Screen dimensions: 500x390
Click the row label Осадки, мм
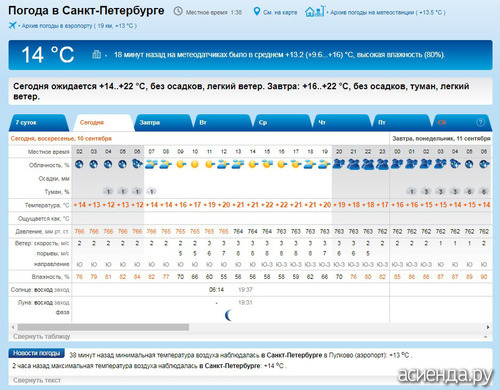pos(54,179)
